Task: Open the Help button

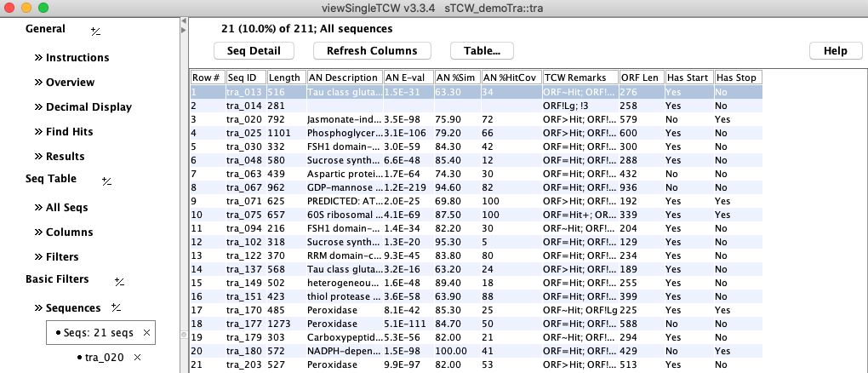Action: 835,50
